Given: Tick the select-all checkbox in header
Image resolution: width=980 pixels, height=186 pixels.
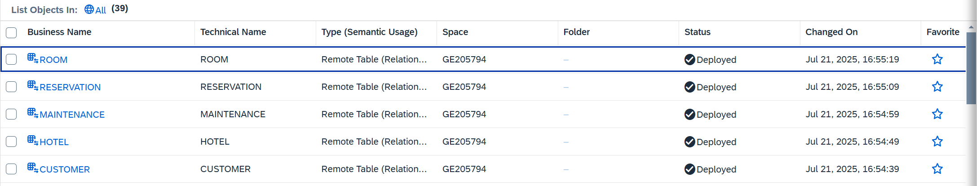Looking at the screenshot, I should 11,32.
